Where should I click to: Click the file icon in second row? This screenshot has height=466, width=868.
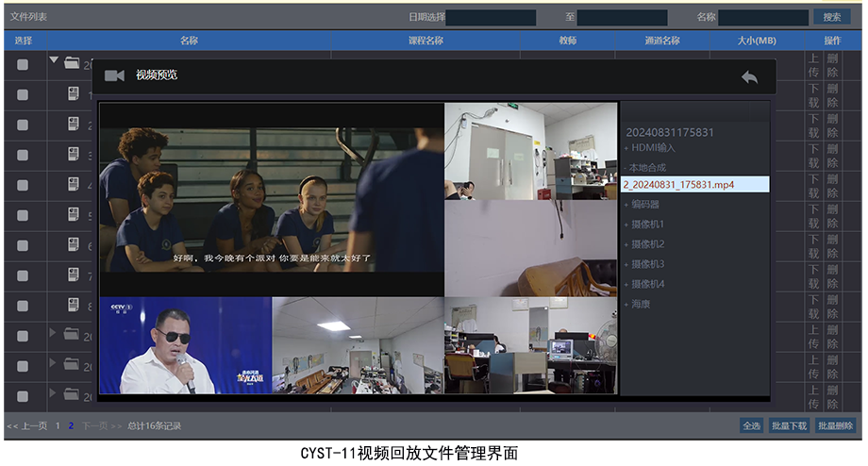[74, 94]
